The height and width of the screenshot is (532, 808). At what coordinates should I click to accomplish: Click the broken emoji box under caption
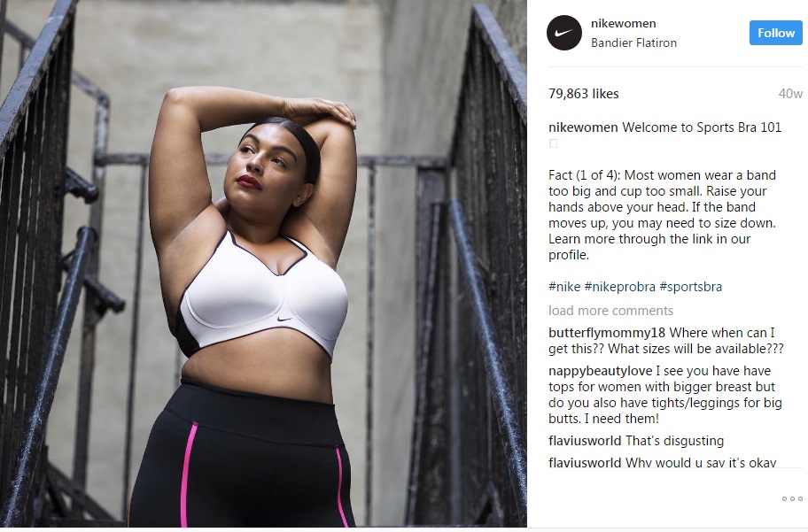[x=553, y=143]
